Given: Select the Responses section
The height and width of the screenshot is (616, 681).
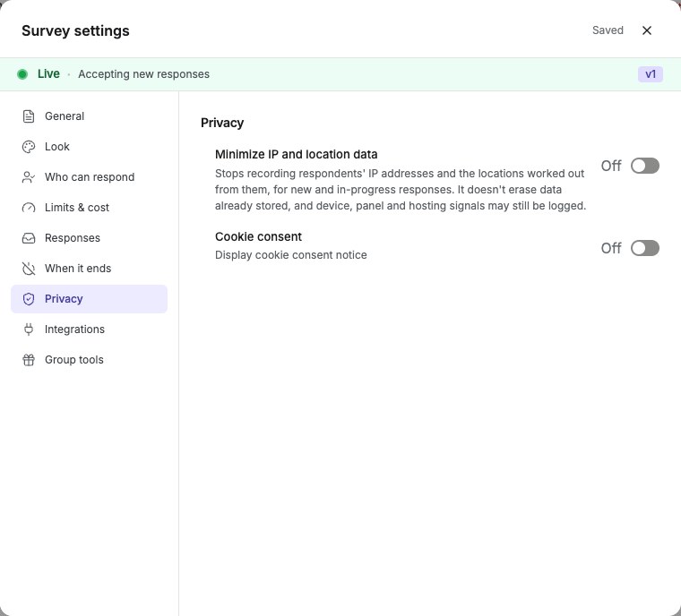Looking at the screenshot, I should pyautogui.click(x=89, y=238).
